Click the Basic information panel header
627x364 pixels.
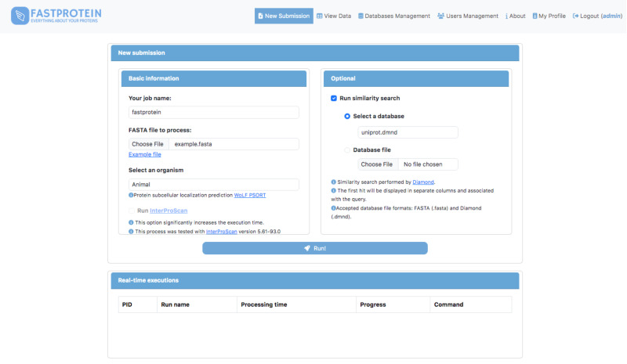(x=213, y=79)
